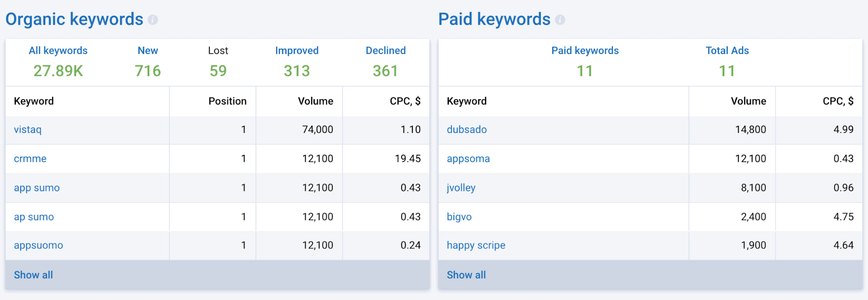Open the dubsado paid keyword link
Screen dimensions: 868x300
pyautogui.click(x=467, y=129)
